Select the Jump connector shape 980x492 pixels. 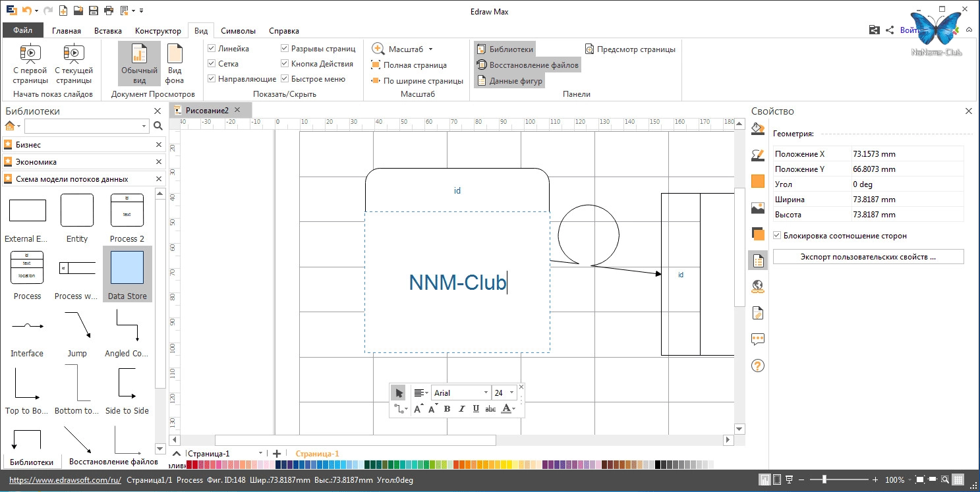click(x=77, y=333)
